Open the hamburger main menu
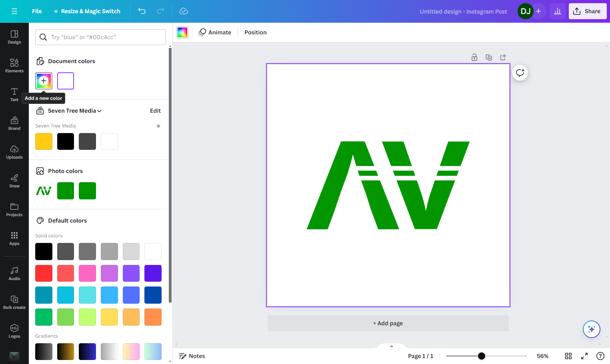610x364 pixels. click(14, 11)
